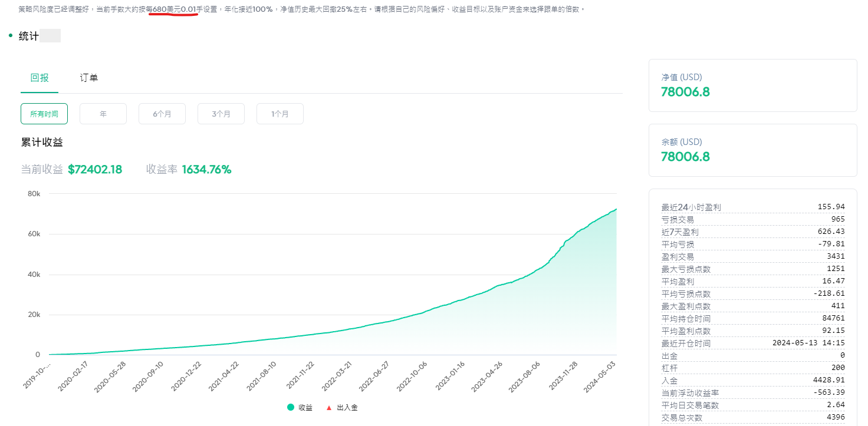The width and height of the screenshot is (868, 426).
Task: Click the 收益 legend label text
Action: pos(305,407)
